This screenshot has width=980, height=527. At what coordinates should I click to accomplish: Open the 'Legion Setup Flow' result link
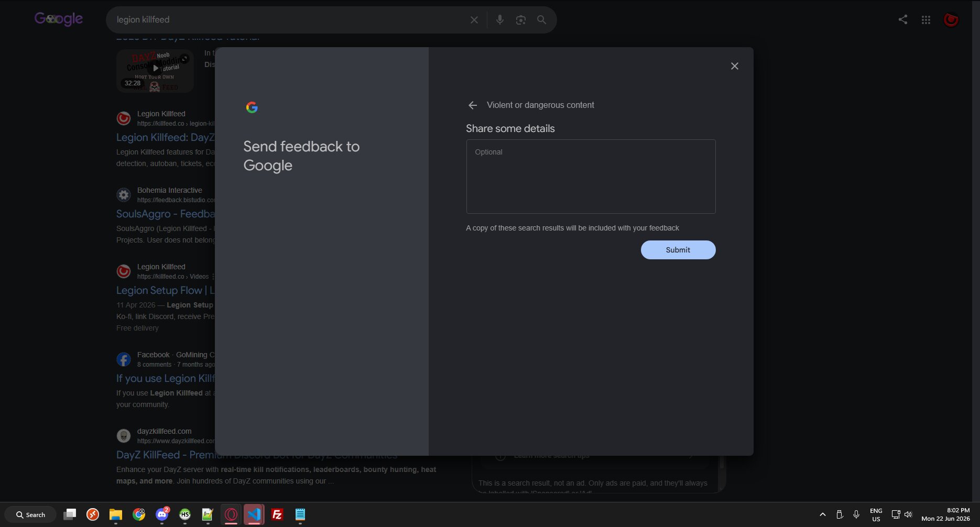click(166, 290)
